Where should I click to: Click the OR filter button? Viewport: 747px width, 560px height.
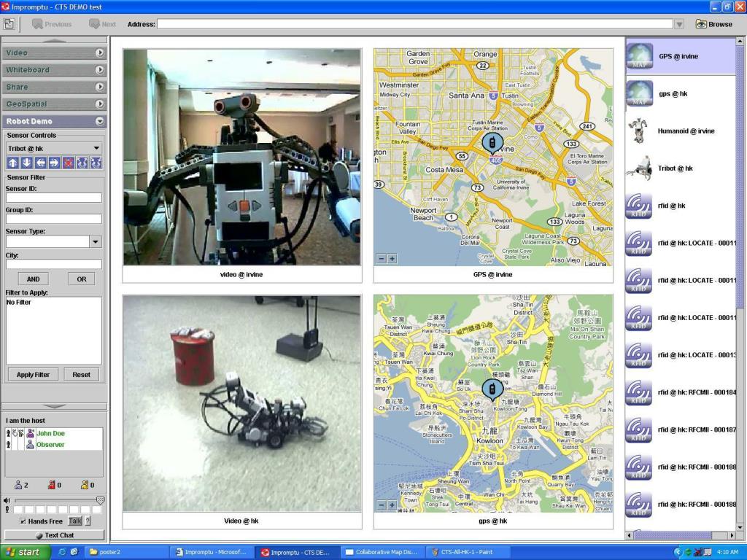click(x=82, y=279)
